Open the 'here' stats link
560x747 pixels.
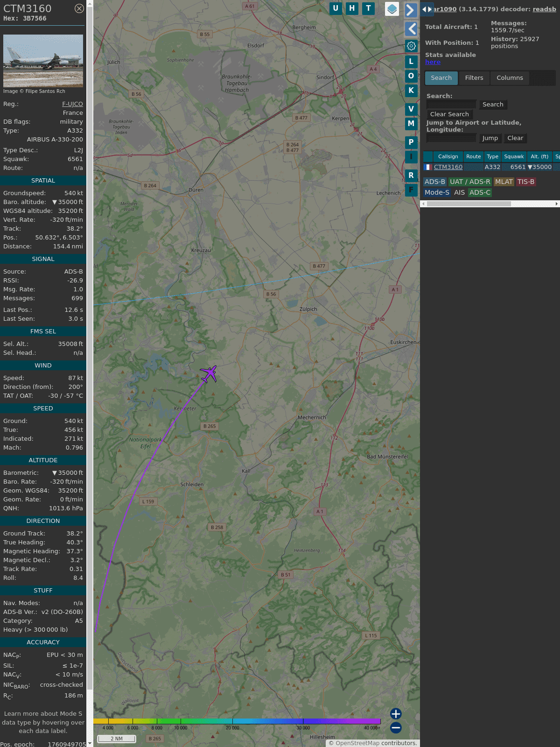click(x=433, y=62)
